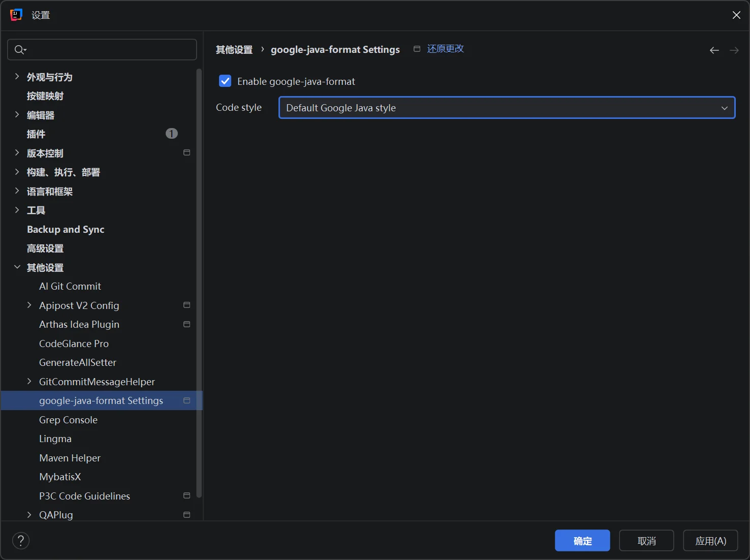Disable the Enable google-java-format checkbox

coord(225,81)
